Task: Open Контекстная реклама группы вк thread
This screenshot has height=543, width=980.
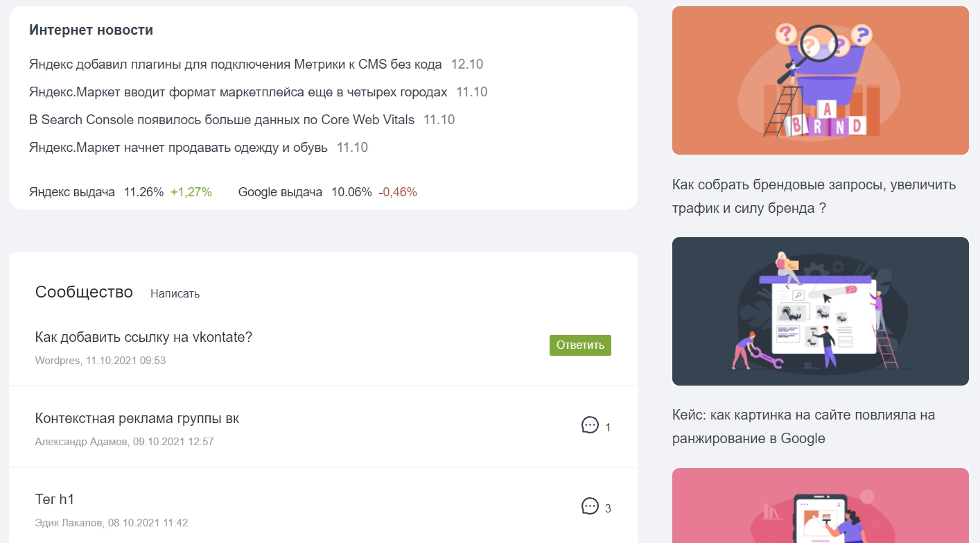Action: [137, 419]
